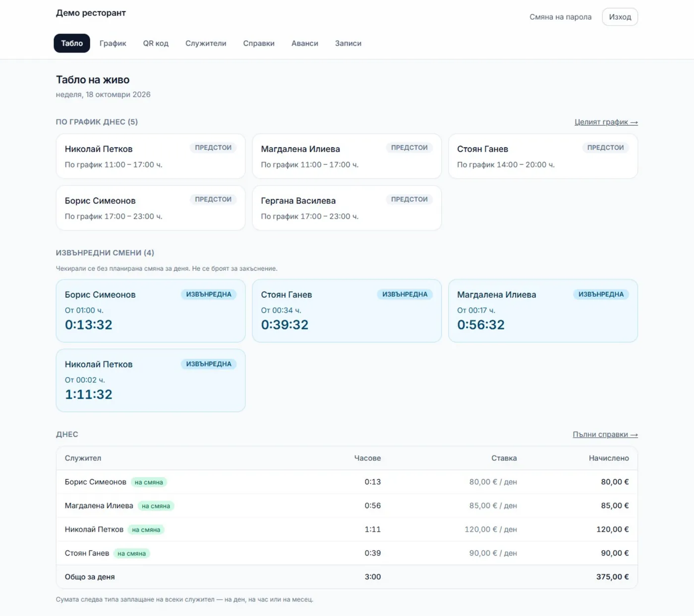The height and width of the screenshot is (616, 694).
Task: Click Борис Симеонов's extra shift timer card
Action: [x=151, y=311]
